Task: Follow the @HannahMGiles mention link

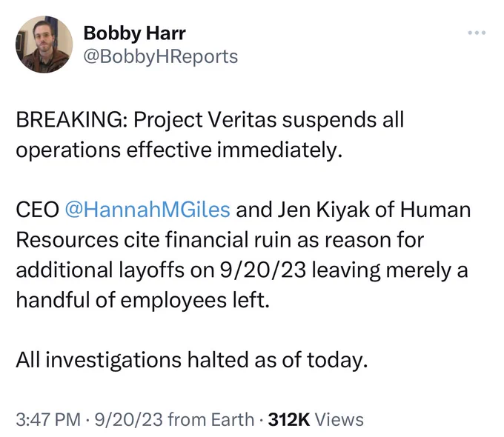Action: (x=147, y=210)
